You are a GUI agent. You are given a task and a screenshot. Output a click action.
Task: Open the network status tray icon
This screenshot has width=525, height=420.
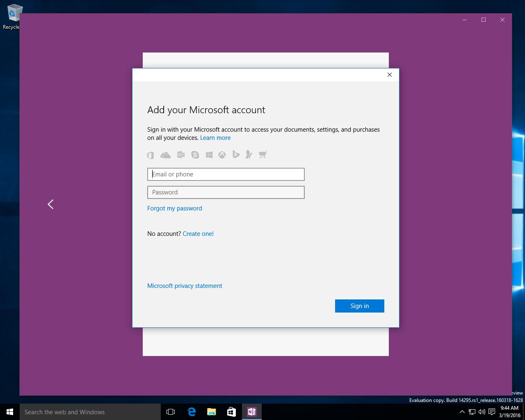click(472, 412)
